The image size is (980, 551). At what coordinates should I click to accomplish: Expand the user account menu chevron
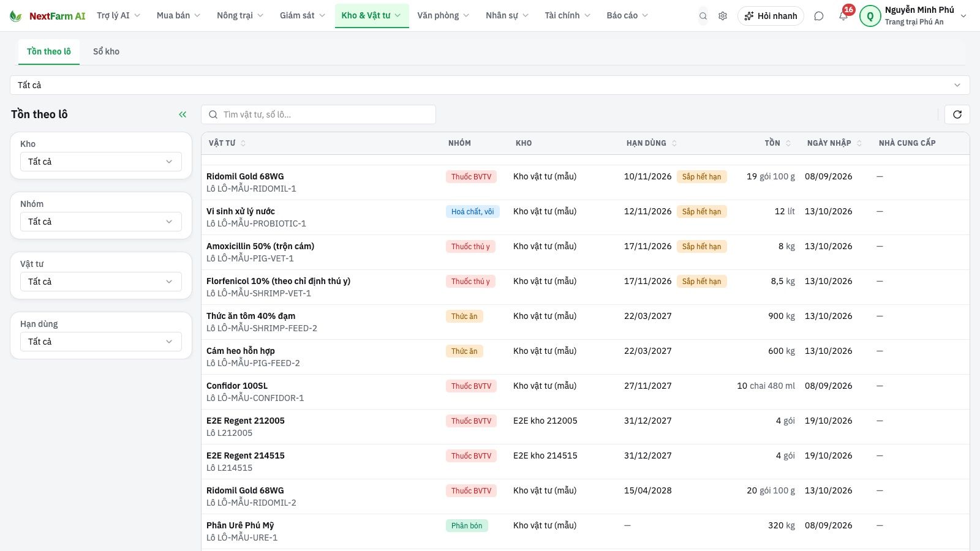963,16
